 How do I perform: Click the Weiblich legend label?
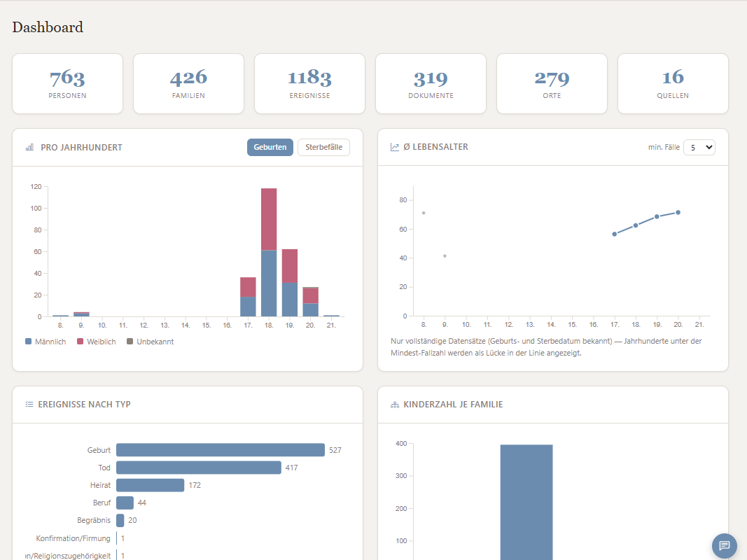point(102,342)
